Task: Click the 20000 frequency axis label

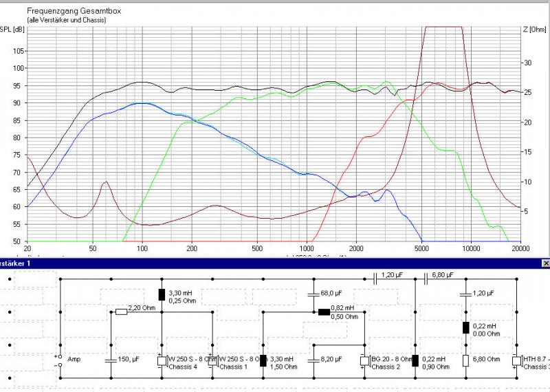Action: [x=520, y=249]
